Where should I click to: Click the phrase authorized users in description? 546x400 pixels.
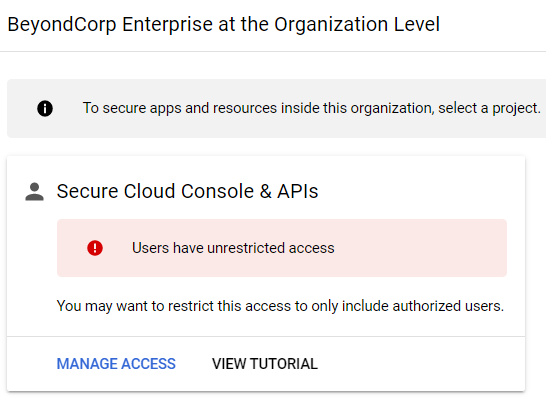tap(448, 306)
